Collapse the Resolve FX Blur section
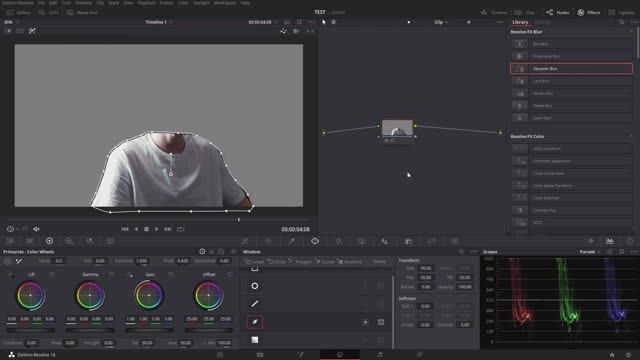 [631, 31]
